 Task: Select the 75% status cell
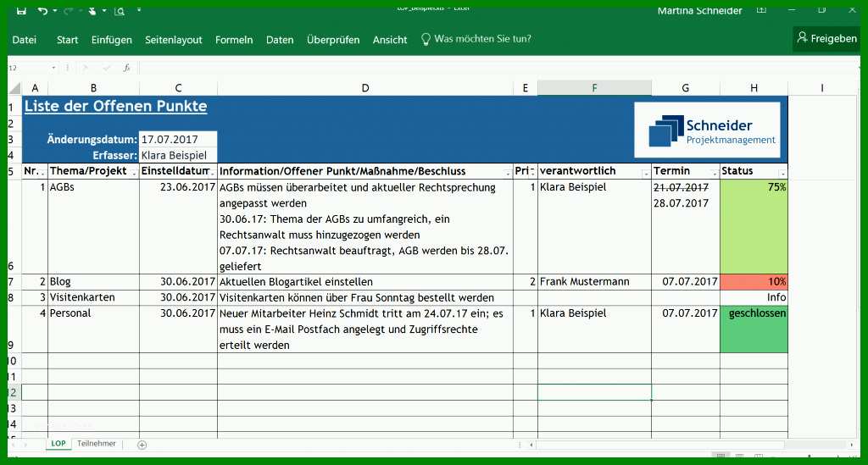tap(754, 227)
